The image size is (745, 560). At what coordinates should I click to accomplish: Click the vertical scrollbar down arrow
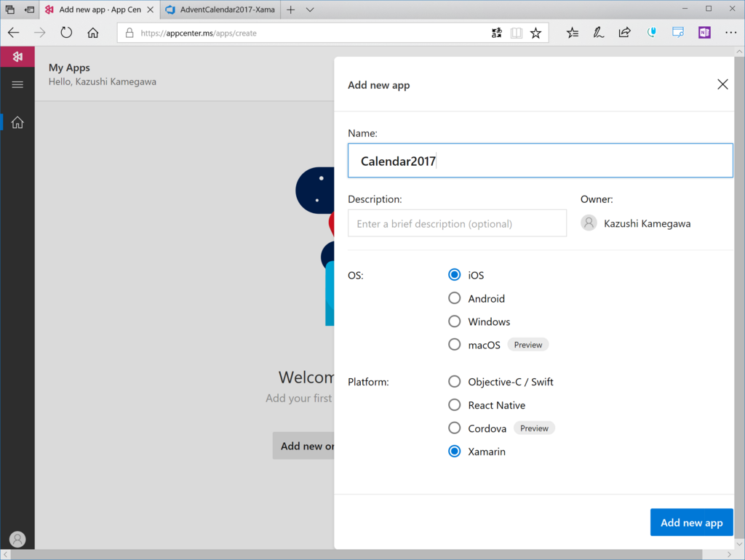(739, 544)
